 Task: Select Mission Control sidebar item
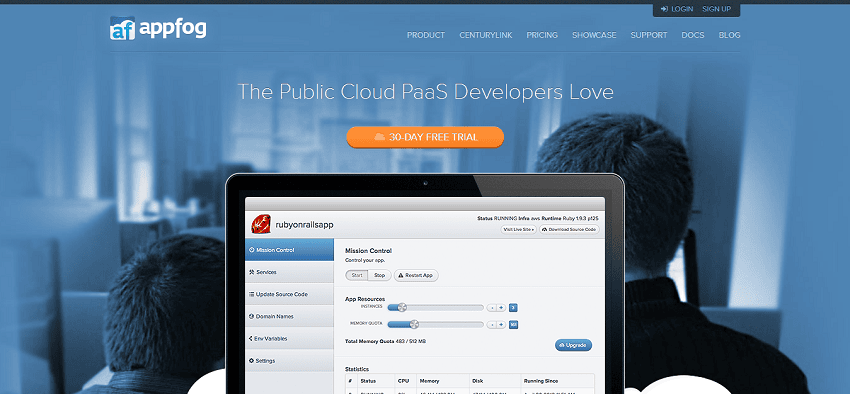coord(289,250)
